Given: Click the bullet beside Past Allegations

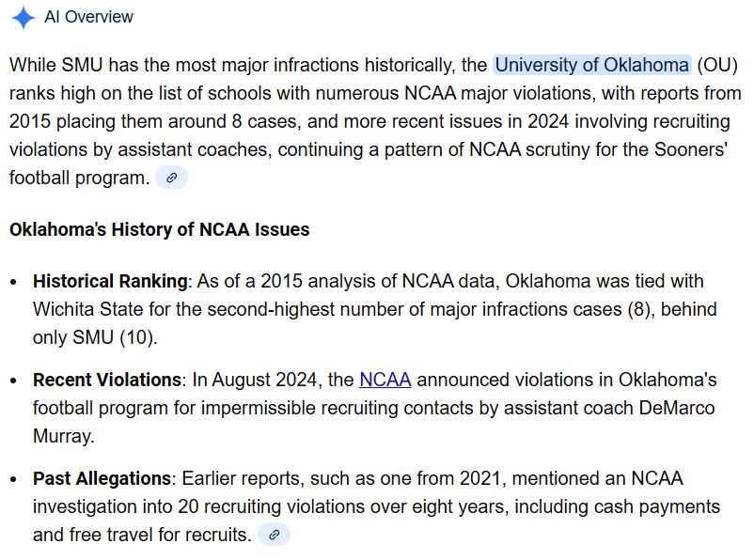Looking at the screenshot, I should (14, 480).
